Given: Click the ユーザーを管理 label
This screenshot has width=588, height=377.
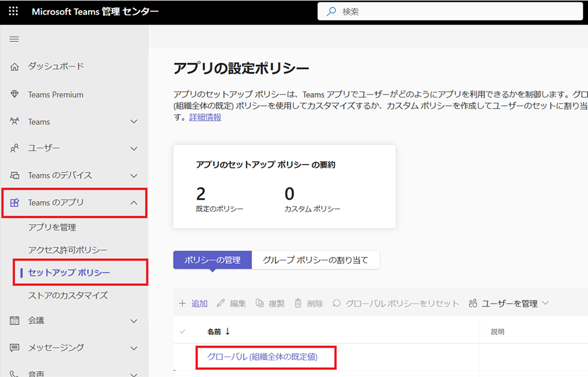Looking at the screenshot, I should (x=510, y=304).
